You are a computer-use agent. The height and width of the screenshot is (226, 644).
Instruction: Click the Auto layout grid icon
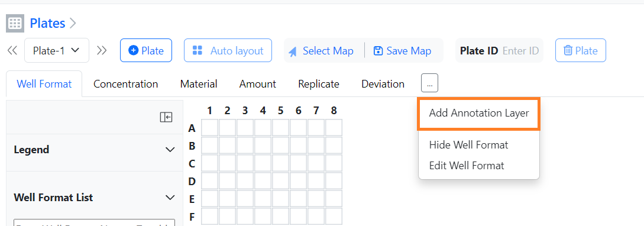[x=198, y=50]
